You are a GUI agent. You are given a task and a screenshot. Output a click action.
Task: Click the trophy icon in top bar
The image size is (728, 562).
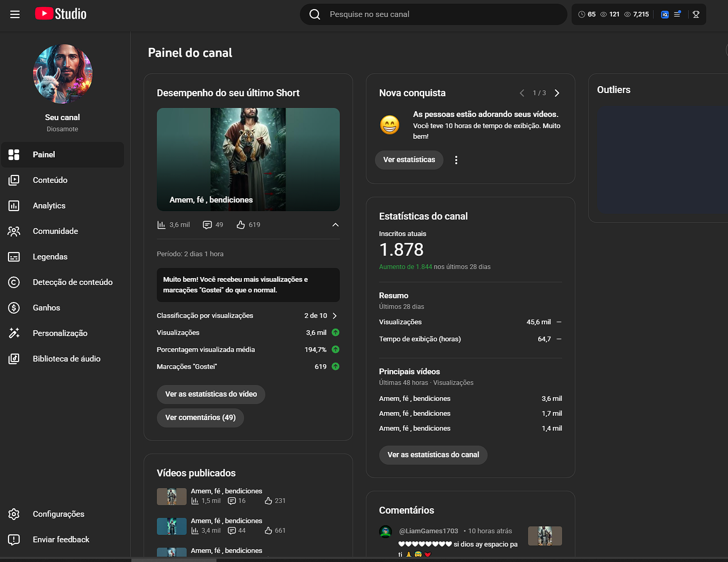pyautogui.click(x=696, y=14)
